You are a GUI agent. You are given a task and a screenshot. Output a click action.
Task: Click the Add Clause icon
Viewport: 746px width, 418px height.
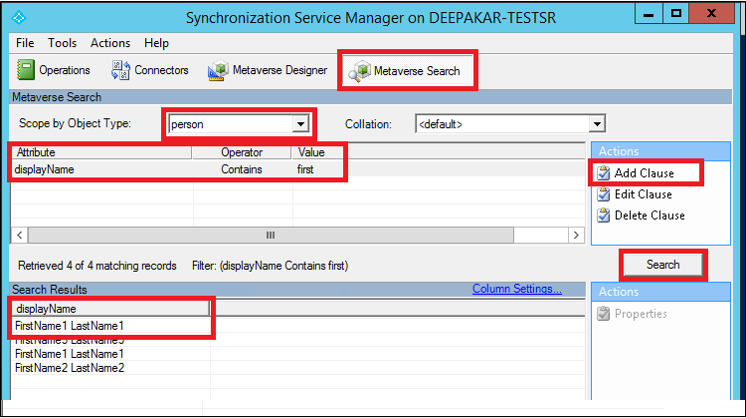603,173
